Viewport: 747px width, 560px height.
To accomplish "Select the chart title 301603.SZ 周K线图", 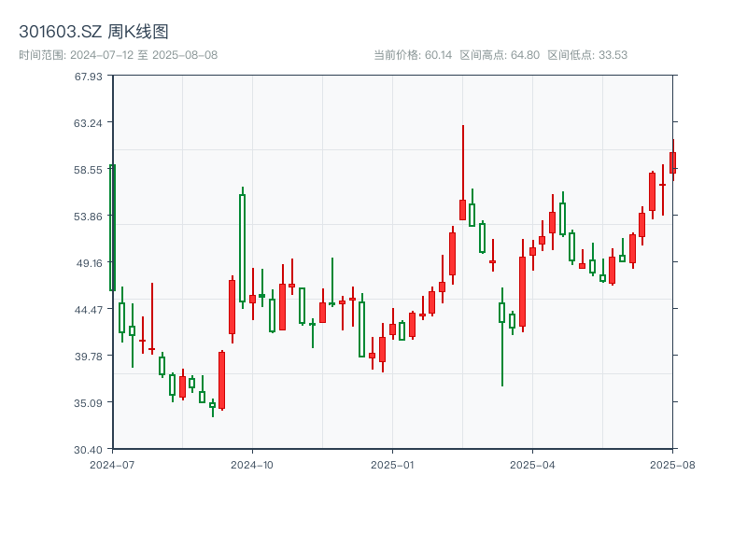I will [x=93, y=32].
